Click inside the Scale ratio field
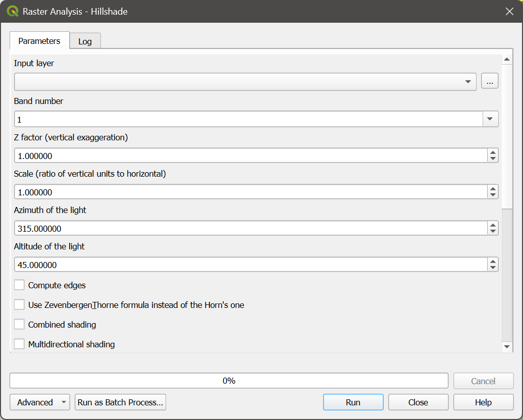The image size is (523, 420). tap(251, 192)
